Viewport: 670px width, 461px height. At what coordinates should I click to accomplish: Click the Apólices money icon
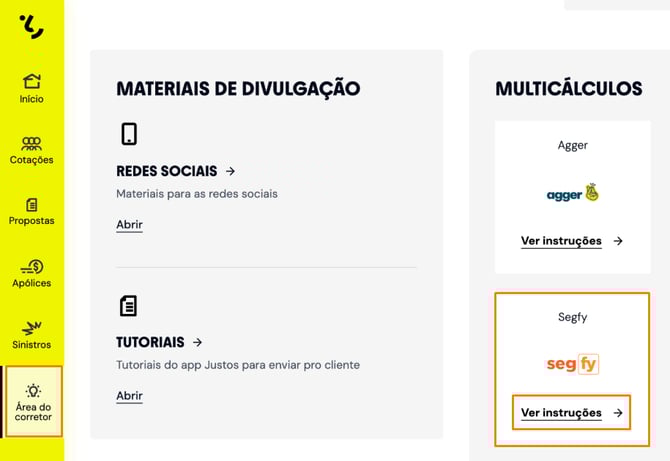point(32,266)
